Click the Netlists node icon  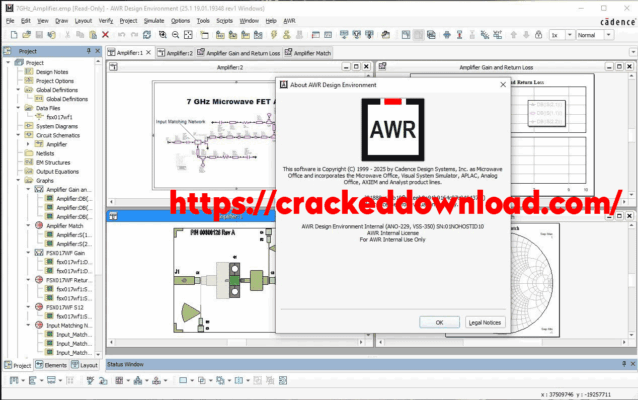tap(29, 154)
